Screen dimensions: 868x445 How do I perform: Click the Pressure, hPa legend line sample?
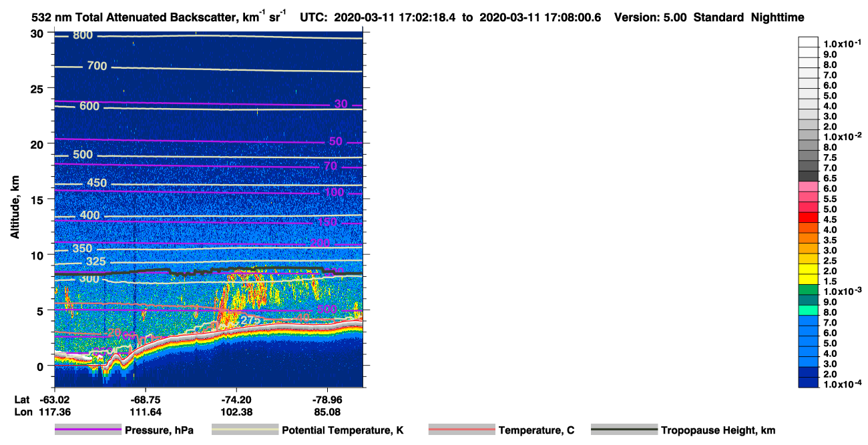click(88, 430)
